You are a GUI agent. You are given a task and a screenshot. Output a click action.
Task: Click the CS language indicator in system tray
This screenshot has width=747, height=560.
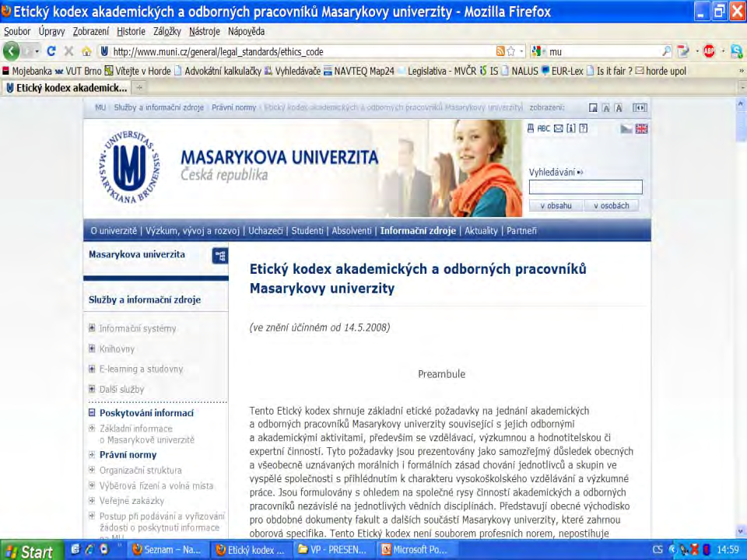pyautogui.click(x=658, y=550)
